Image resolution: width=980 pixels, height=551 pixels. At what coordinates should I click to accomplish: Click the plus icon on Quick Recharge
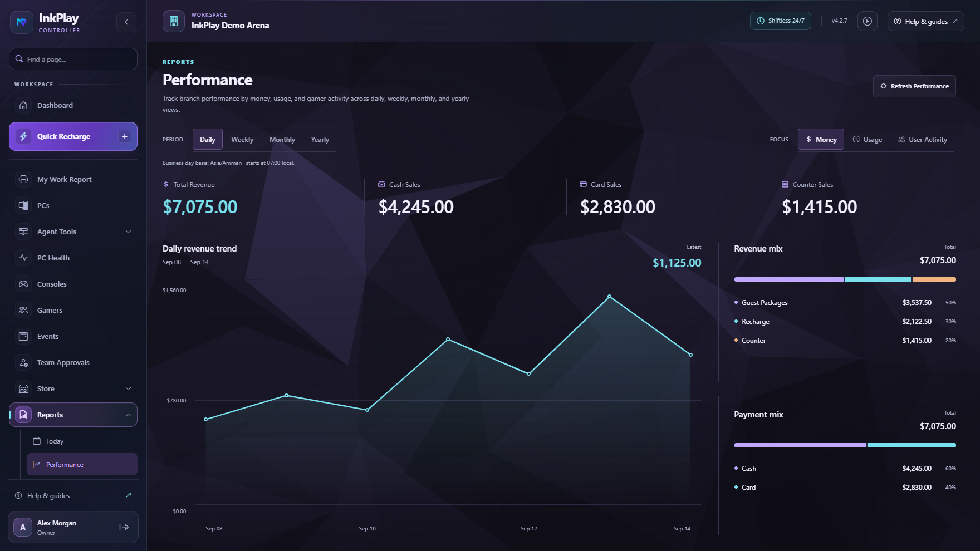(125, 136)
